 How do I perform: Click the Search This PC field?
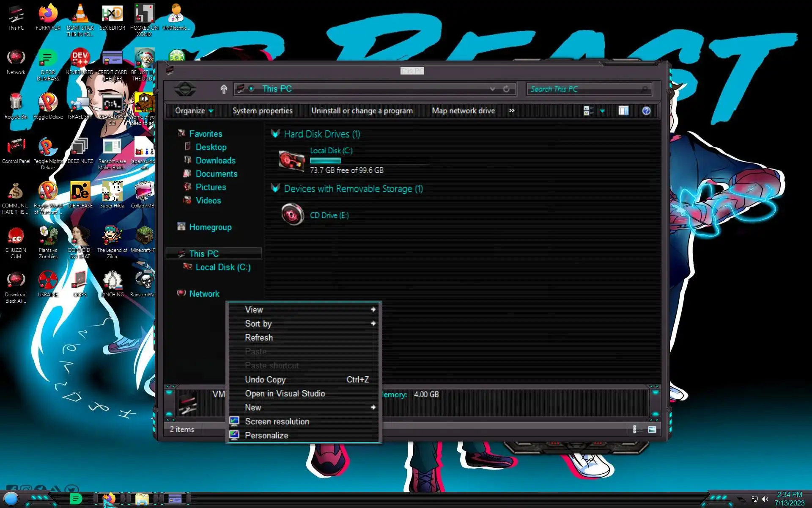click(584, 89)
